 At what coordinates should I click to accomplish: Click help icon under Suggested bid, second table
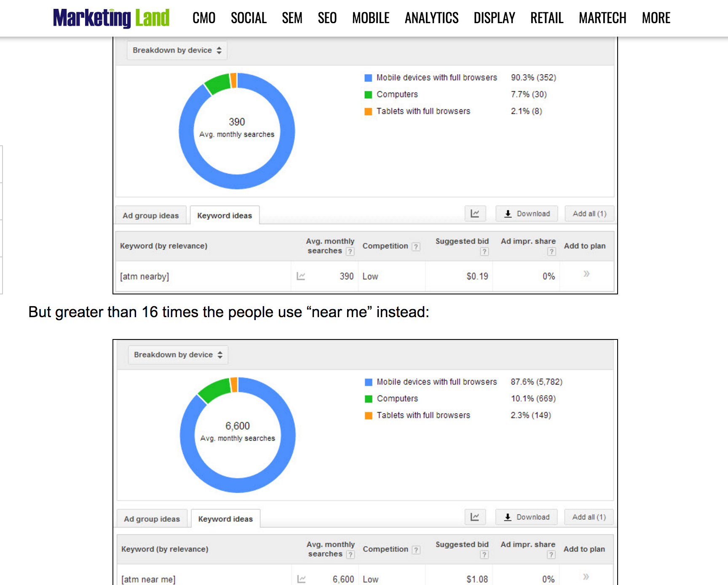(484, 555)
